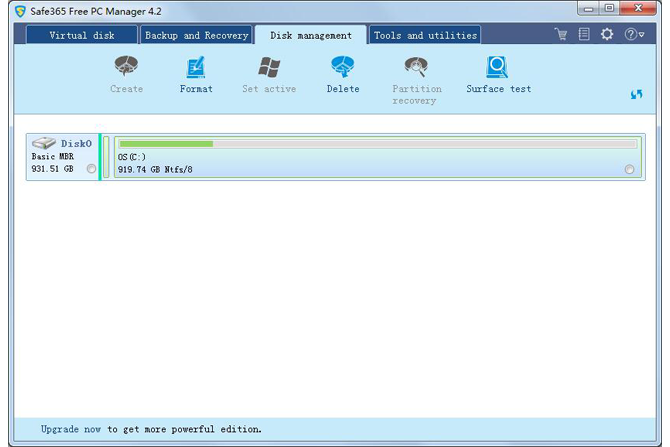This screenshot has width=670, height=447.
Task: Select the Disk0 radio button
Action: coord(91,170)
